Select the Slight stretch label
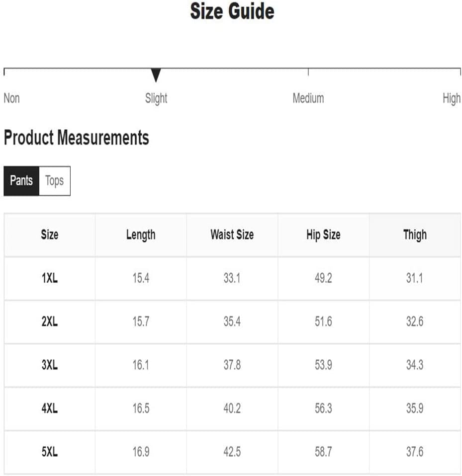Image resolution: width=462 pixels, height=476 pixels. coord(156,98)
